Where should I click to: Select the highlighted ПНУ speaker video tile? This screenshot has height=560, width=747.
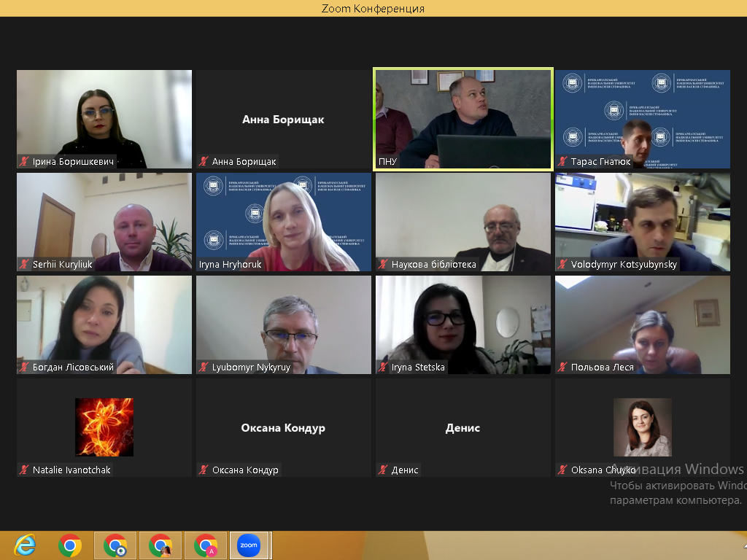tap(462, 119)
